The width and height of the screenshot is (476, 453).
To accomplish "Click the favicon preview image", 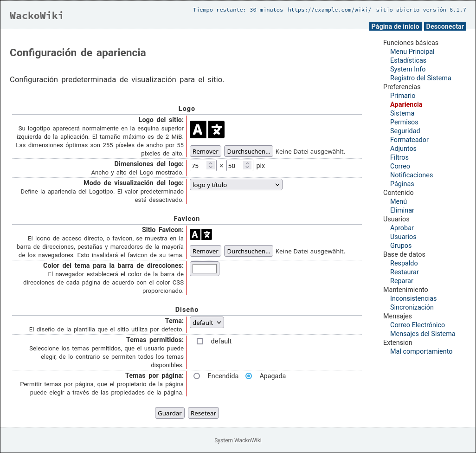I will pos(201,234).
